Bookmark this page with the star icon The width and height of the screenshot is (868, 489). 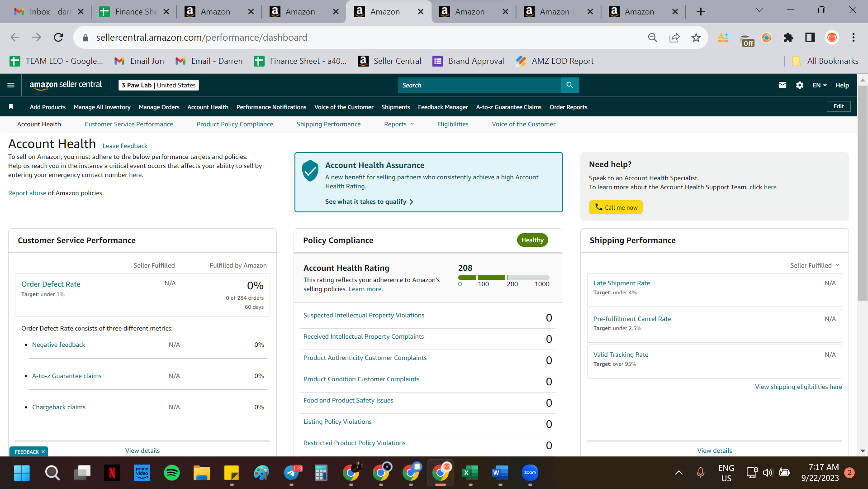tap(696, 38)
